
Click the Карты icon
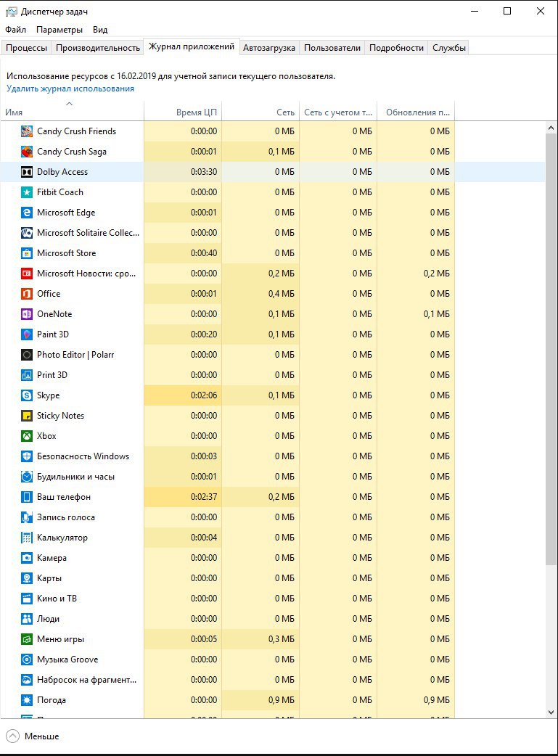[27, 578]
